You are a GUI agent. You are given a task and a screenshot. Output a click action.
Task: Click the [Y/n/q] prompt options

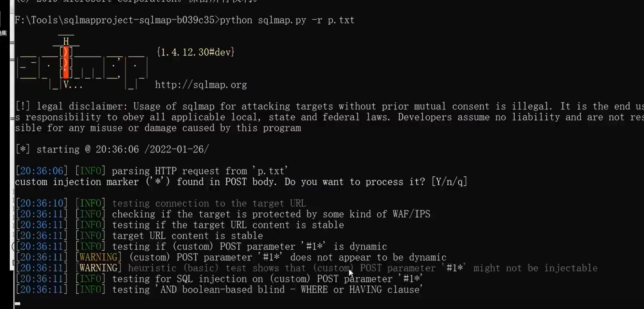449,182
